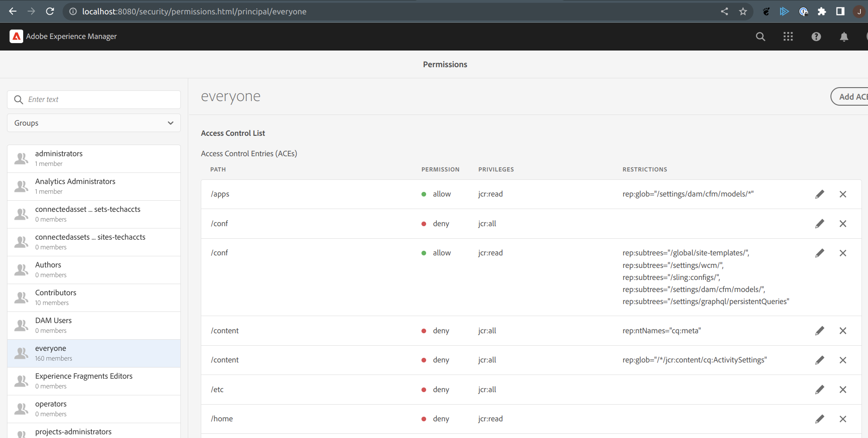868x438 pixels.
Task: Select the projects-administrators group
Action: point(94,431)
